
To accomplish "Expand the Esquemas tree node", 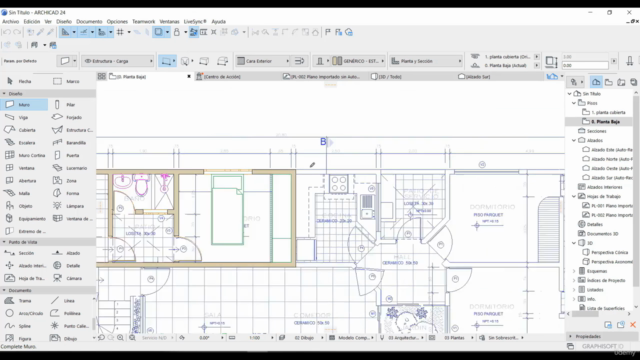I will pos(574,271).
